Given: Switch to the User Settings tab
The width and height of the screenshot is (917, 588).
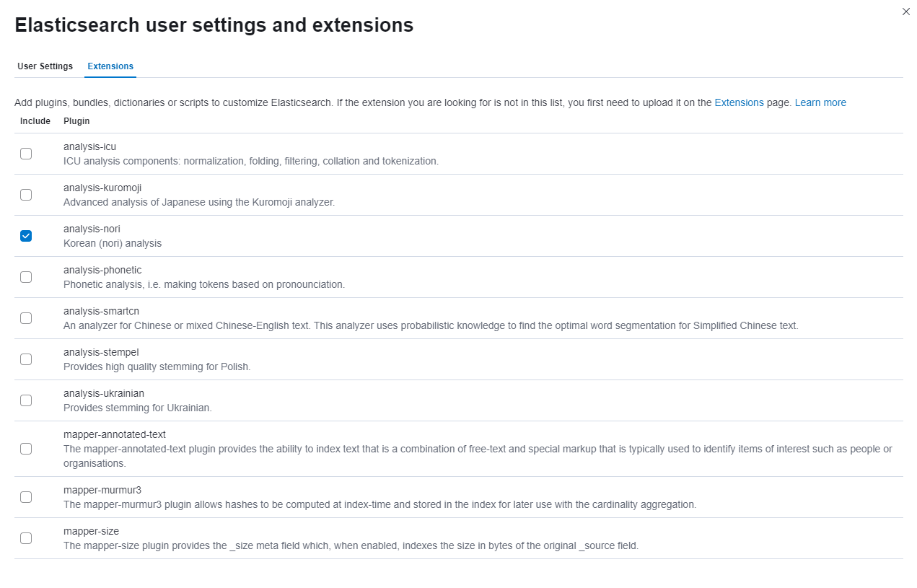Looking at the screenshot, I should pyautogui.click(x=45, y=66).
